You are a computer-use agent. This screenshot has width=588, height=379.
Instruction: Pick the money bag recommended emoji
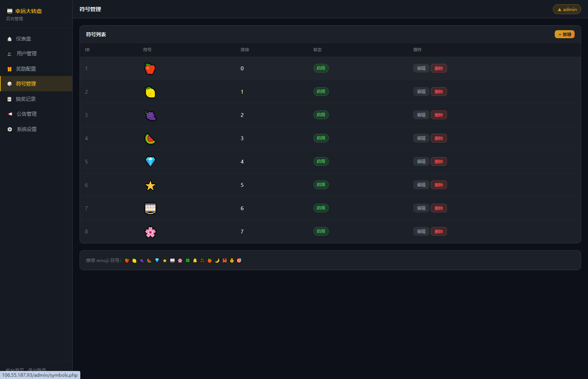tap(232, 261)
